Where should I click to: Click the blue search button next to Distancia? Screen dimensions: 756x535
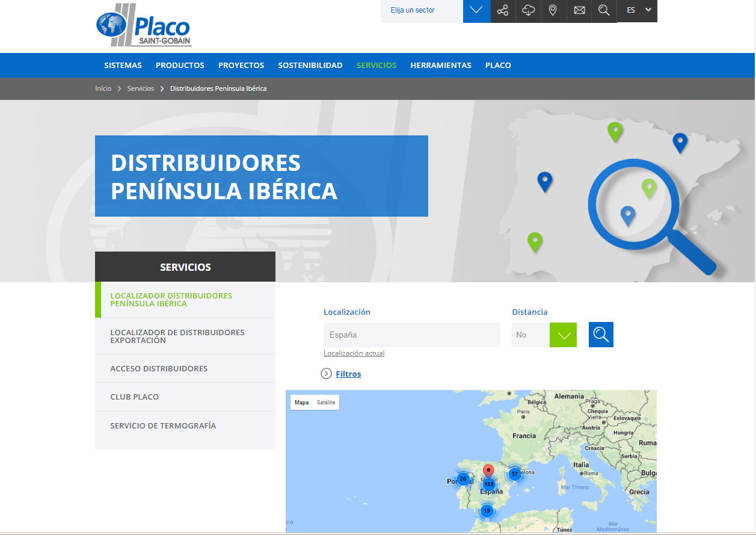click(601, 335)
